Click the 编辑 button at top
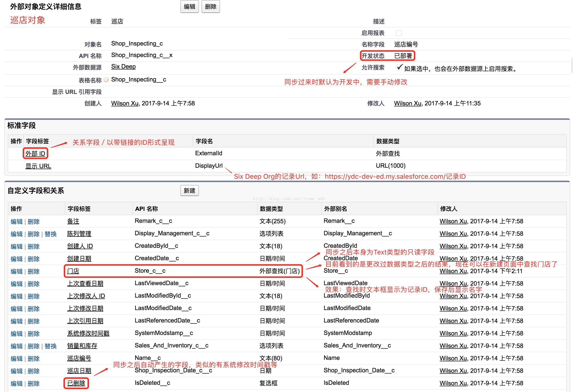This screenshot has height=392, width=573. click(189, 7)
